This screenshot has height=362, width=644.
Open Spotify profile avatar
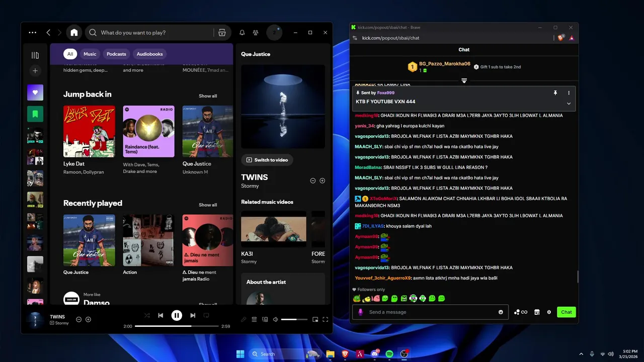274,33
